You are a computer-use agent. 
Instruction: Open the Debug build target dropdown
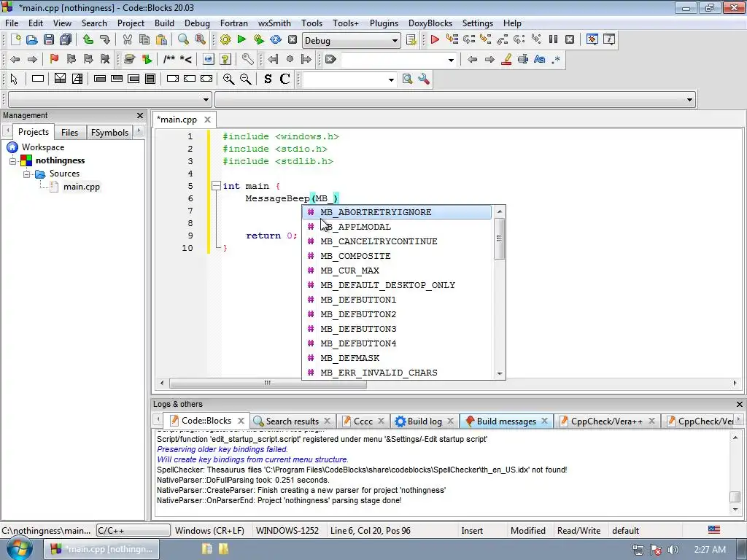[x=395, y=41]
